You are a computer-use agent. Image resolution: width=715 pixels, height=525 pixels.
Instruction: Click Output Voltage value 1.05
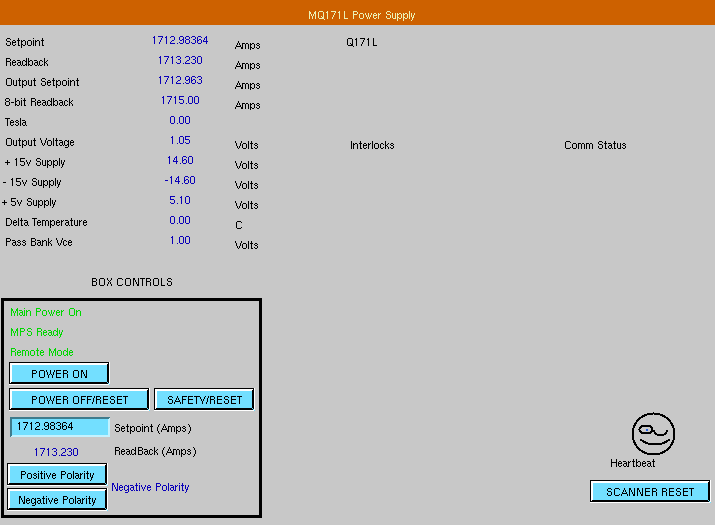click(x=180, y=140)
